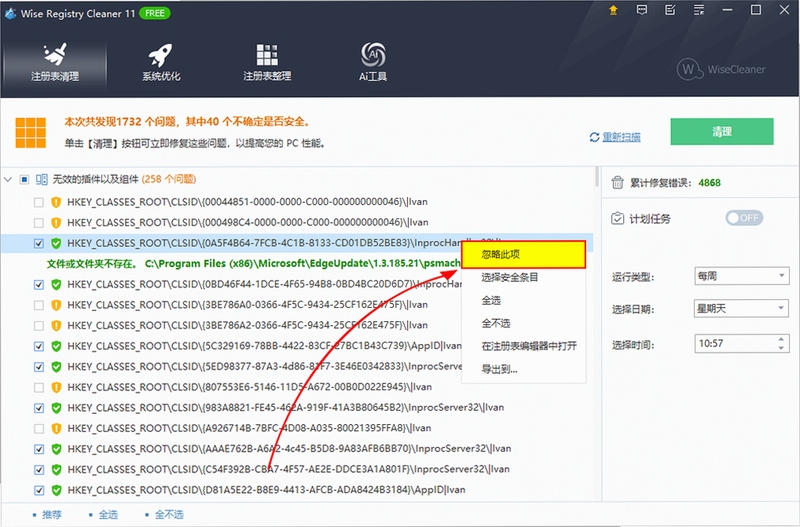Image resolution: width=800 pixels, height=527 pixels.
Task: Click the green shield icon of {0BD46F44...} row
Action: pyautogui.click(x=56, y=284)
